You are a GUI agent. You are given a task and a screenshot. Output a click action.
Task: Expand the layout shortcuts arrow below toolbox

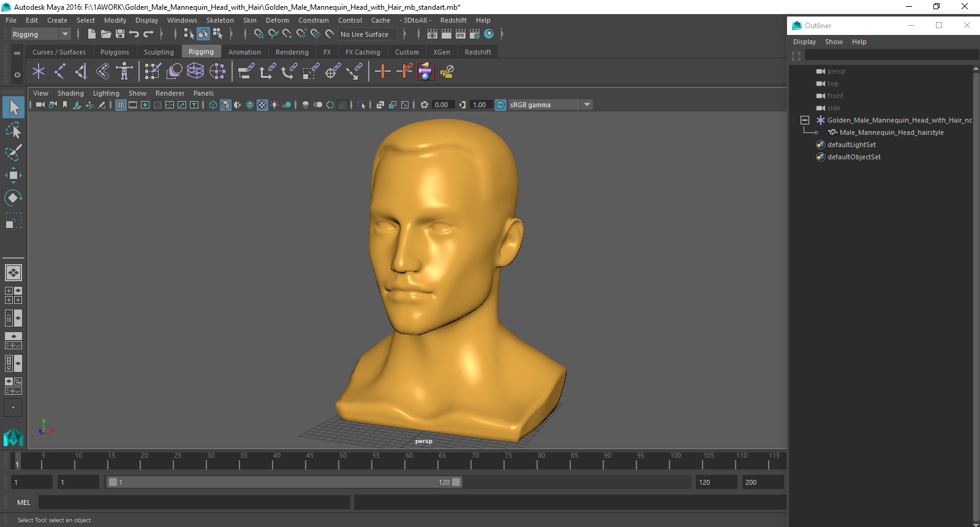tap(13, 408)
